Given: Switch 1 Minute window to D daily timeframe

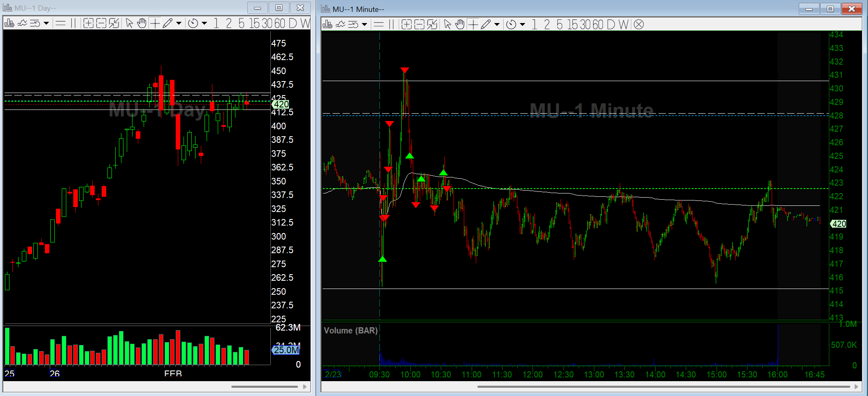Looking at the screenshot, I should click(611, 24).
